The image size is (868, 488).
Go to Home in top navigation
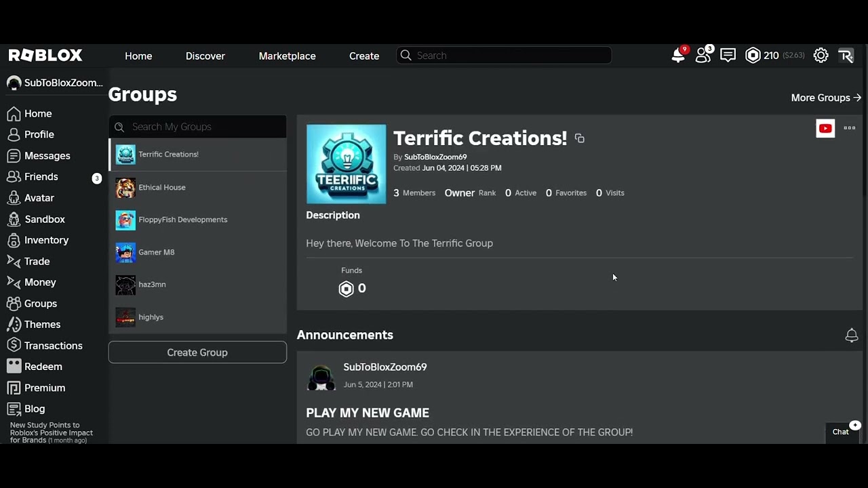click(x=138, y=56)
